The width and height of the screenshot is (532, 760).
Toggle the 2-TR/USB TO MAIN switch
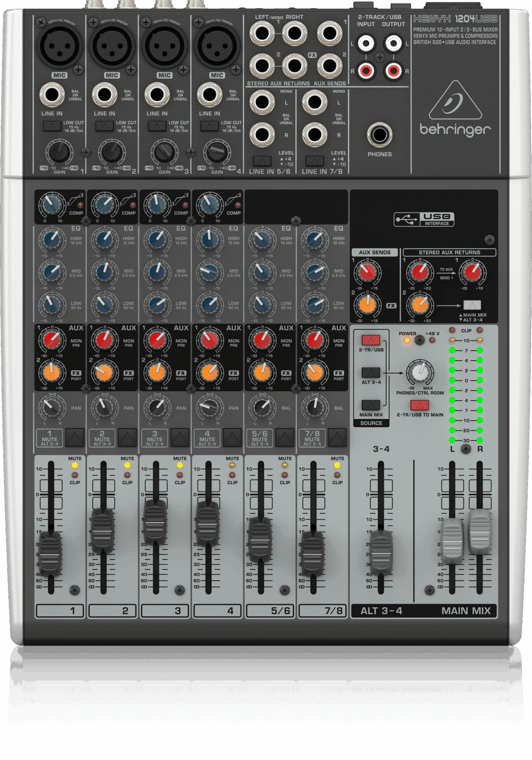pyautogui.click(x=419, y=405)
